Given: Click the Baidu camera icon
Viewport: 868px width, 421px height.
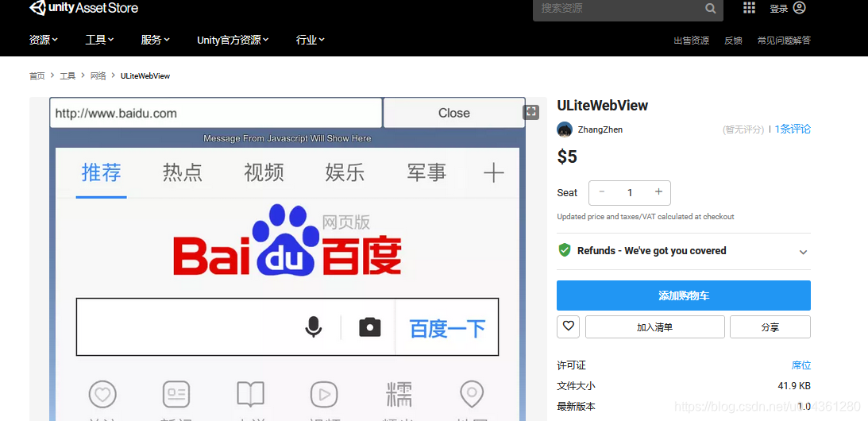Looking at the screenshot, I should [370, 326].
